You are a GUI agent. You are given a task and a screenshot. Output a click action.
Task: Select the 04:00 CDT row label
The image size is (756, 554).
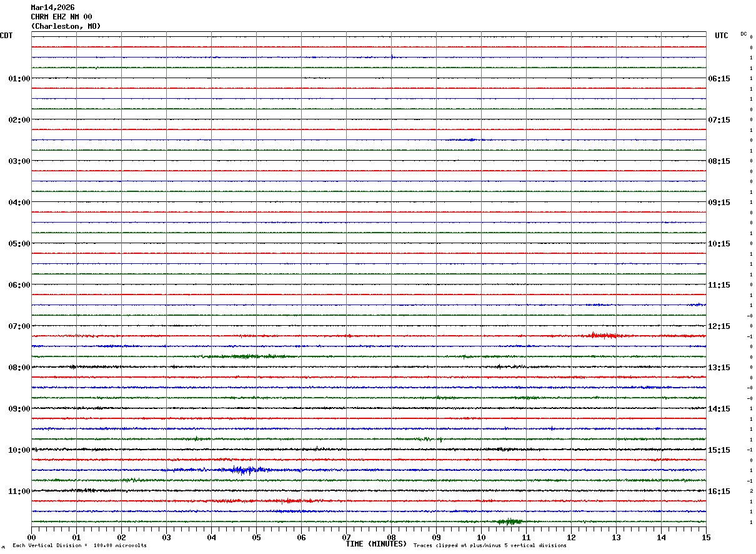tap(19, 203)
